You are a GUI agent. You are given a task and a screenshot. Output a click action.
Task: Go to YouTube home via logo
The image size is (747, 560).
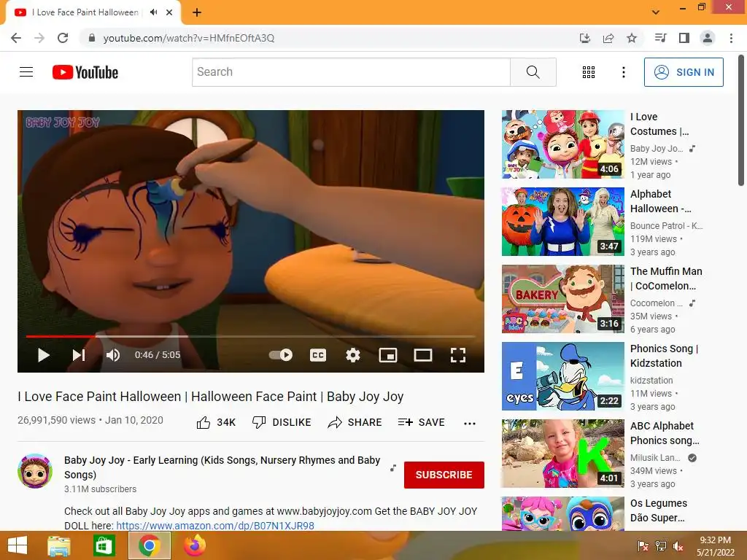[x=85, y=72]
